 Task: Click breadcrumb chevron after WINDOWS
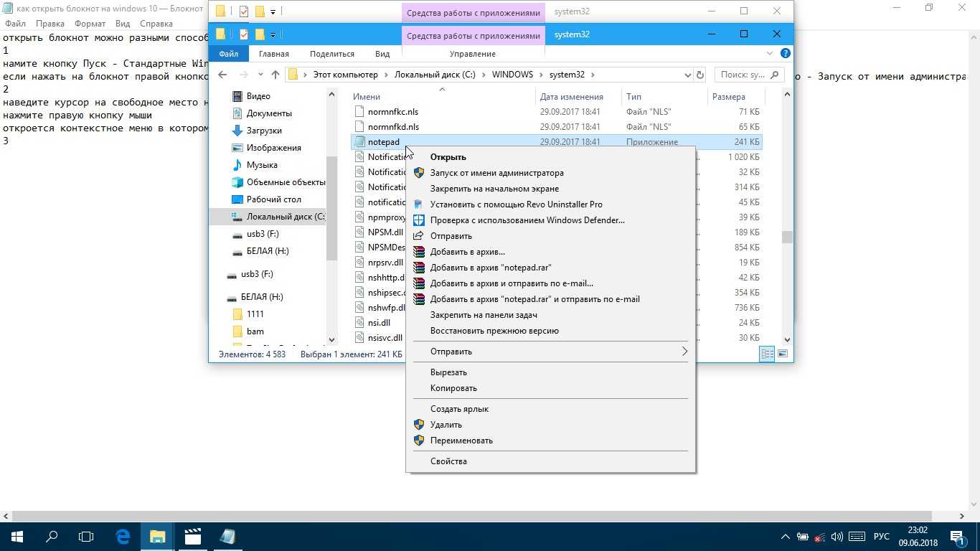(541, 75)
